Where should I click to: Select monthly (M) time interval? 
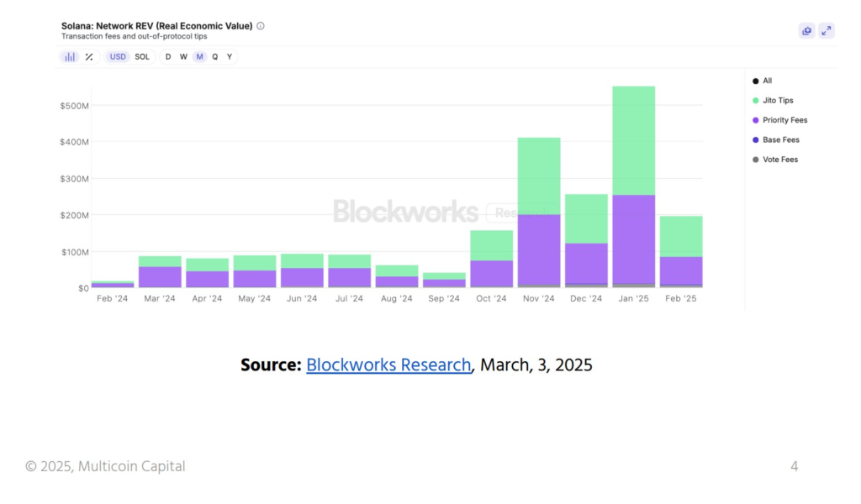click(x=199, y=57)
